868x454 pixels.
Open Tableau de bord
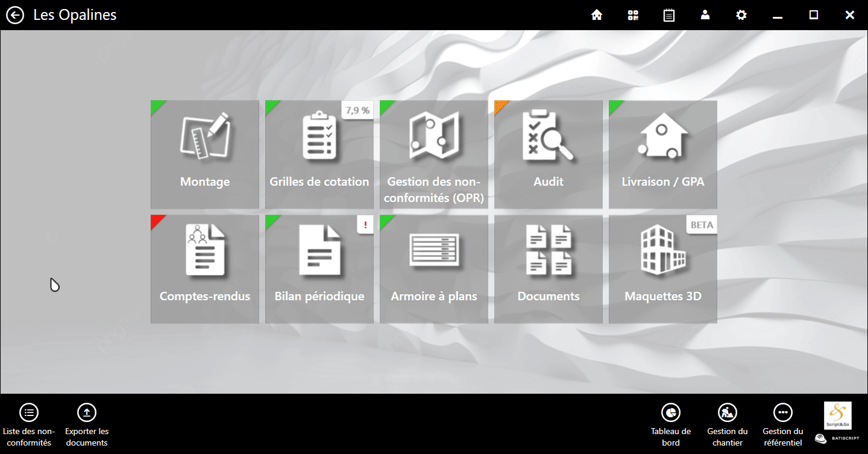(x=671, y=425)
